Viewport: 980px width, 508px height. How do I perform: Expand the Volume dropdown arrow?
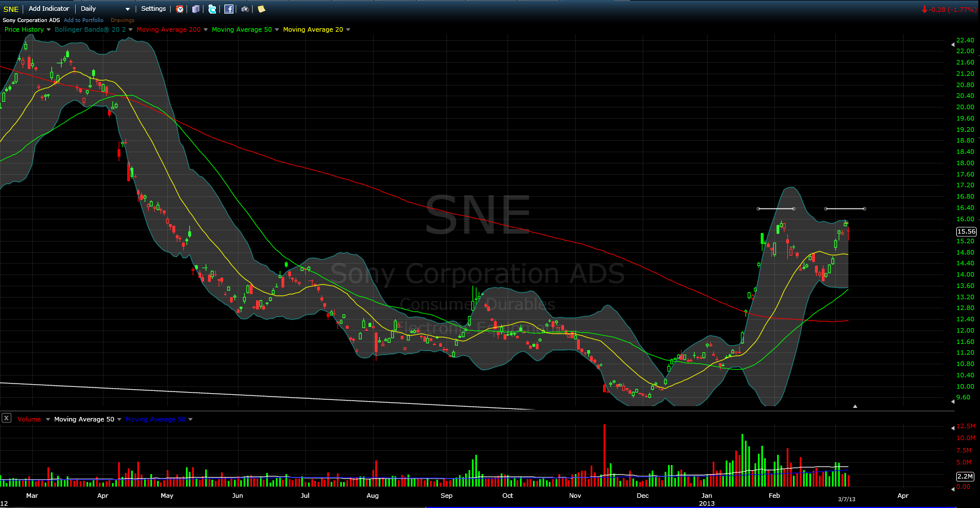coord(48,420)
